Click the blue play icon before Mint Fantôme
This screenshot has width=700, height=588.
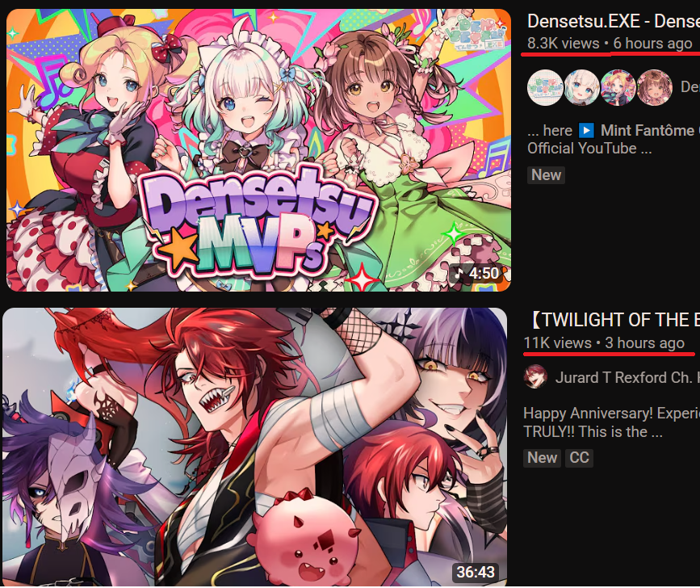coord(586,130)
